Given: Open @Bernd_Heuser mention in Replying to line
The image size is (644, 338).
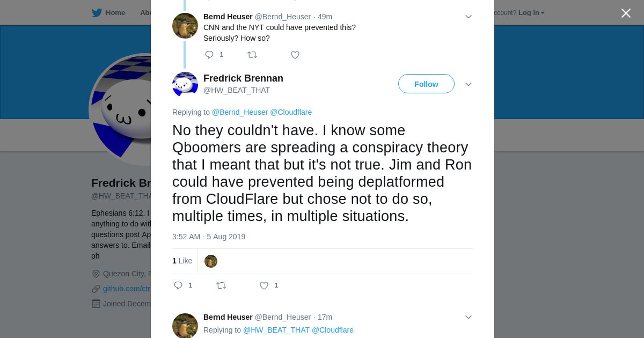Looking at the screenshot, I should click(x=240, y=112).
